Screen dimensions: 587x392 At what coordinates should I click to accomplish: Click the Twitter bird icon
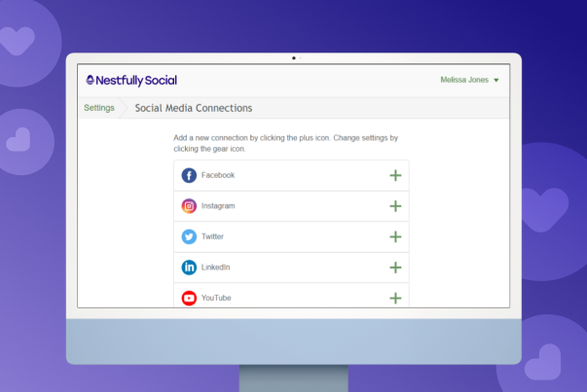click(x=189, y=236)
